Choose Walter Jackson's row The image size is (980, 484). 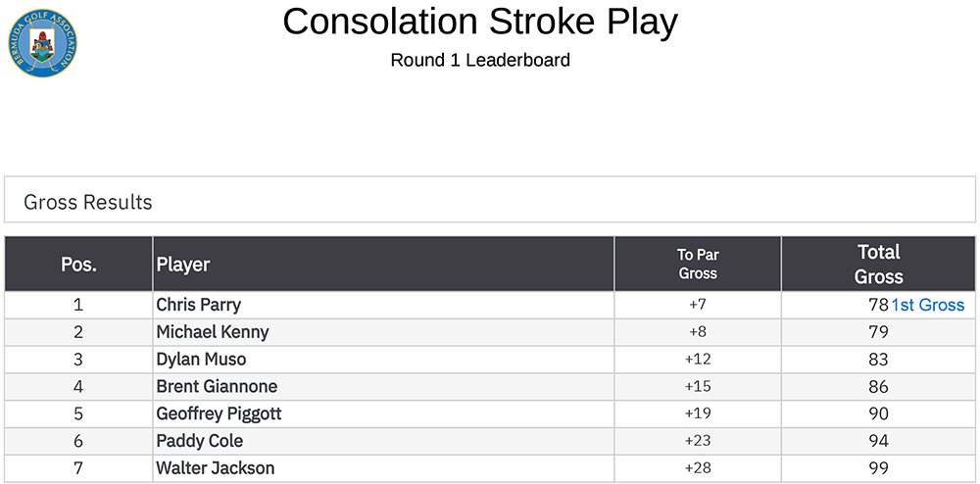click(215, 468)
